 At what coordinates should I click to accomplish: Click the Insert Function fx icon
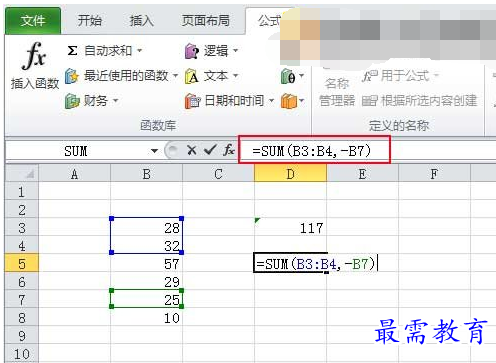pos(34,57)
